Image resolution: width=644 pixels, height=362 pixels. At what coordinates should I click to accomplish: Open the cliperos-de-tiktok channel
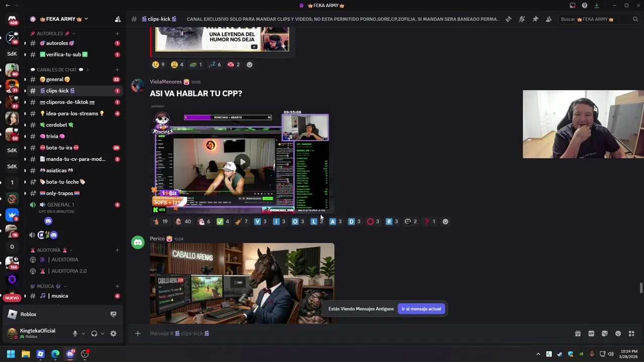[74, 102]
